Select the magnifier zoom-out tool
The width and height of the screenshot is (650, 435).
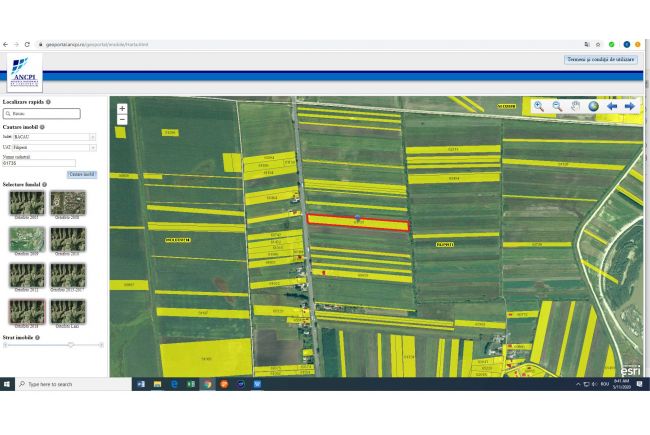(557, 106)
